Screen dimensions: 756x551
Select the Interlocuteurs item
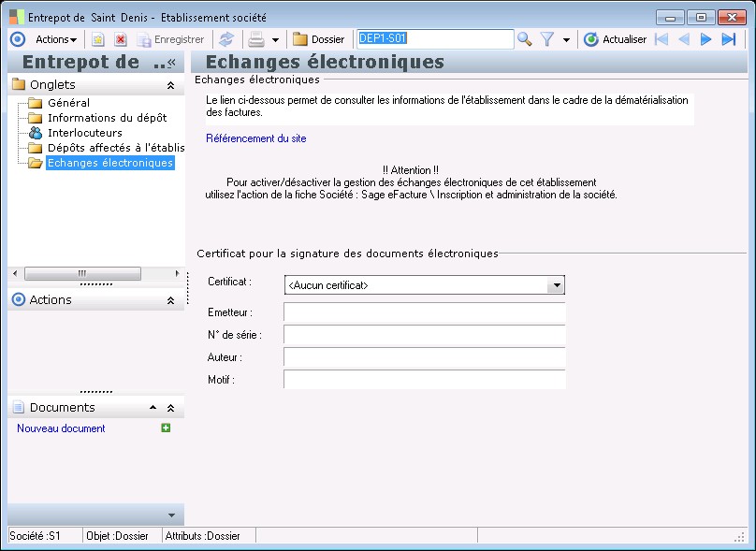(85, 133)
